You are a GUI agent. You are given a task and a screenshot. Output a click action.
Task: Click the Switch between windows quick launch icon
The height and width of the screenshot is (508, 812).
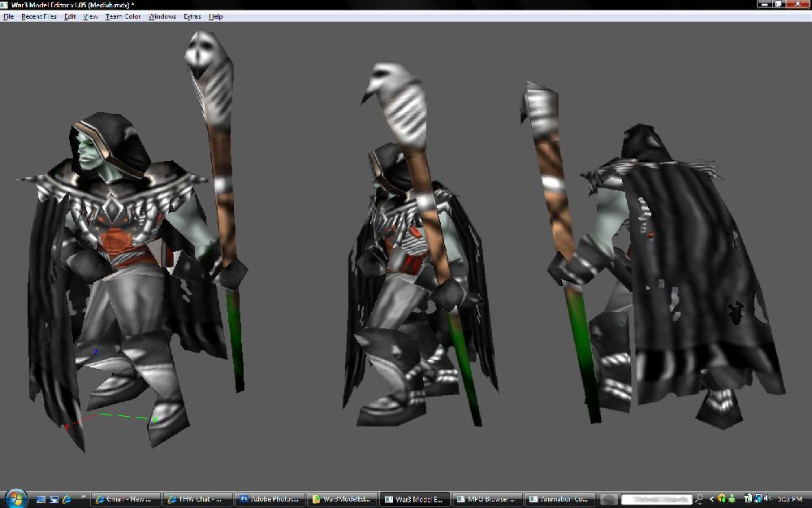tap(54, 499)
